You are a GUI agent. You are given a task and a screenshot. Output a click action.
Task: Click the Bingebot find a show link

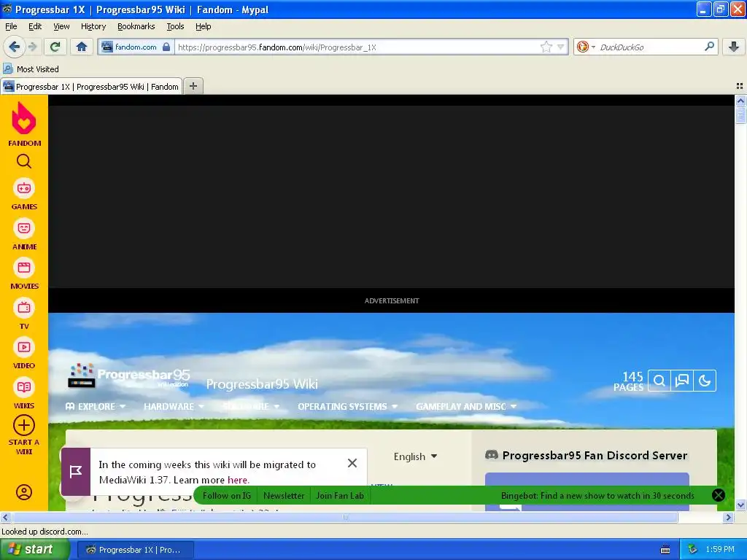(597, 495)
